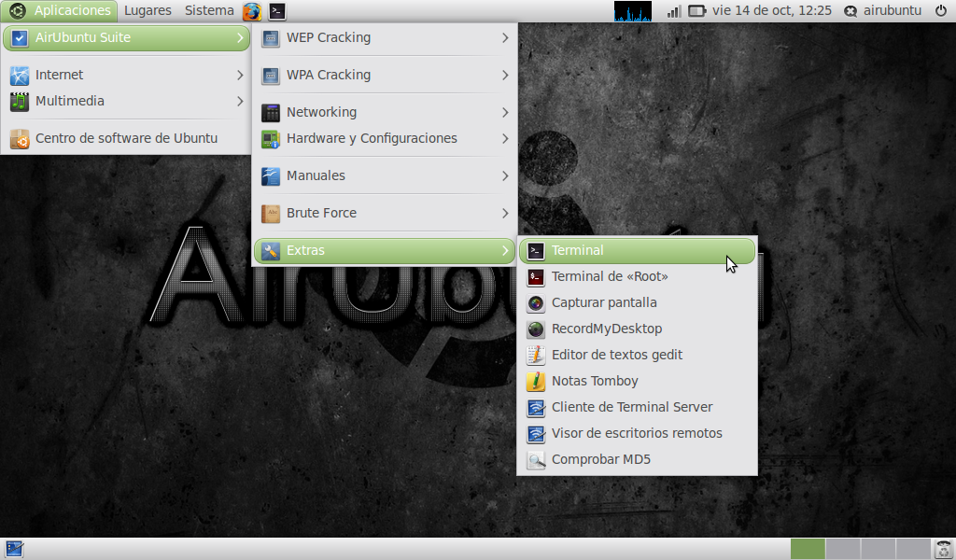Click the Comprobar MD5 magnifier icon
The height and width of the screenshot is (560, 956).
535,459
